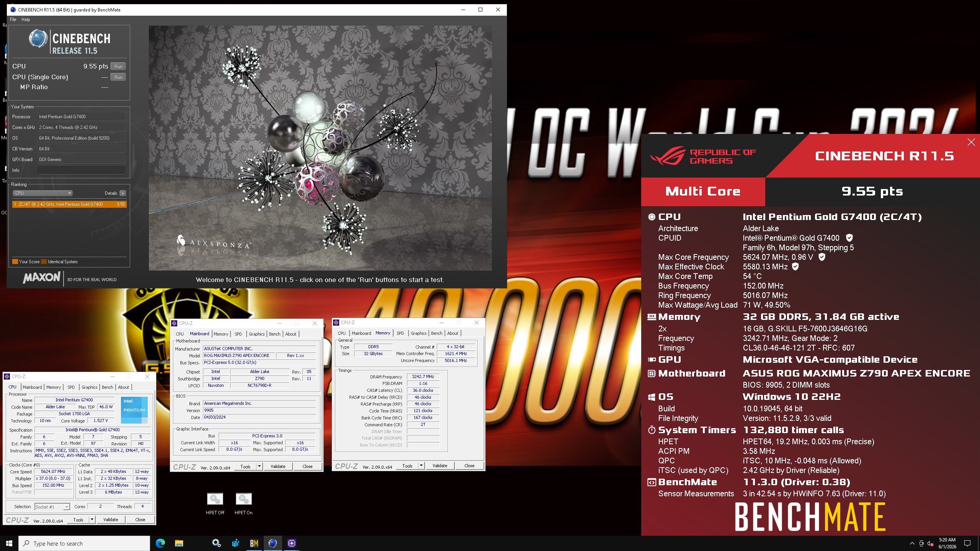Screen dimensions: 980x551
Task: Switch to SPD tab in CPU-Z Memory window
Action: pyautogui.click(x=400, y=333)
